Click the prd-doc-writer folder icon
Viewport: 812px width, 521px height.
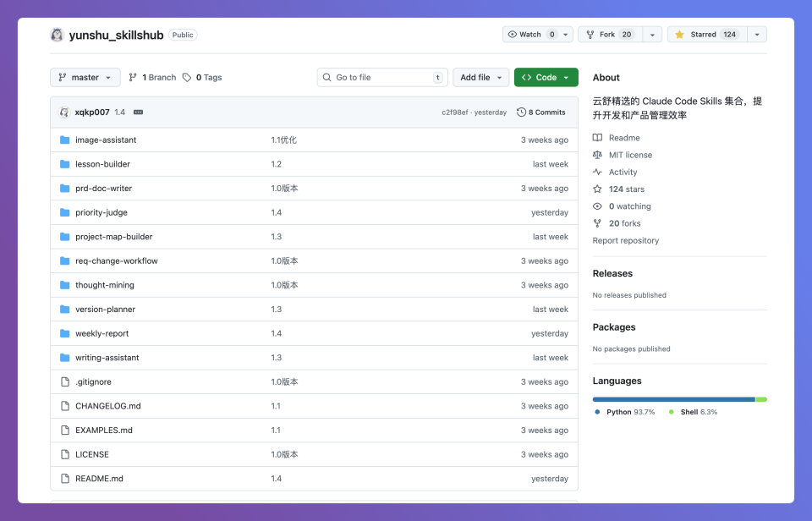point(65,188)
